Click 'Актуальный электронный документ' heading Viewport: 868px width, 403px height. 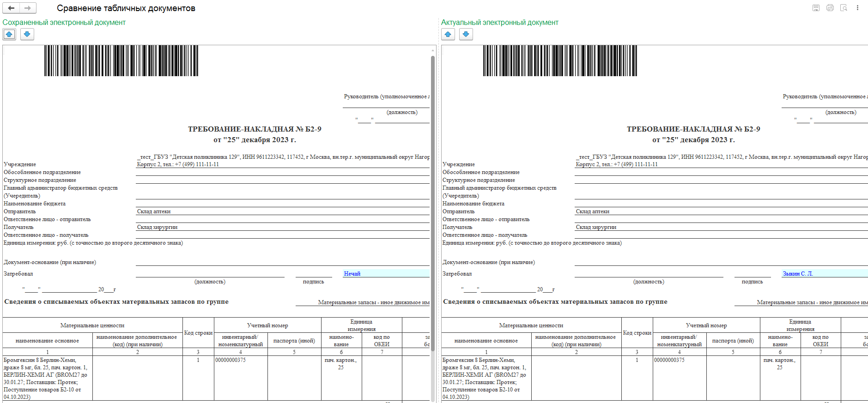pyautogui.click(x=500, y=22)
